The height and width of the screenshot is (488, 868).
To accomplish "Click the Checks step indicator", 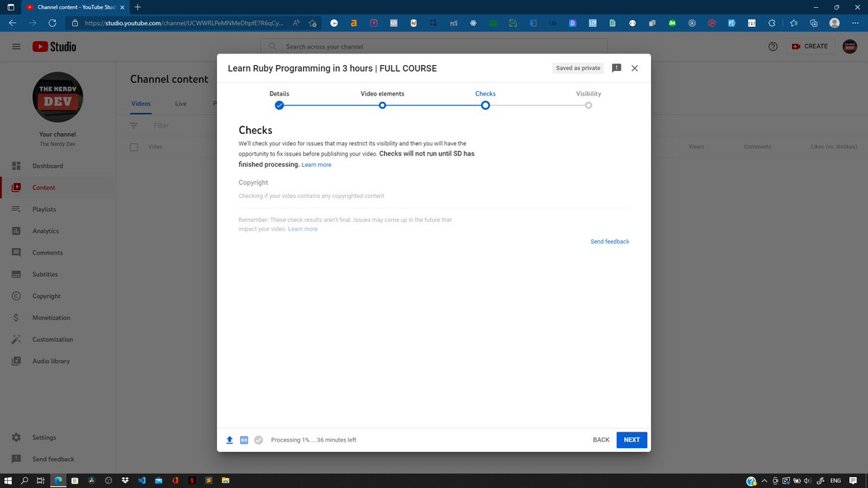I will (x=485, y=105).
